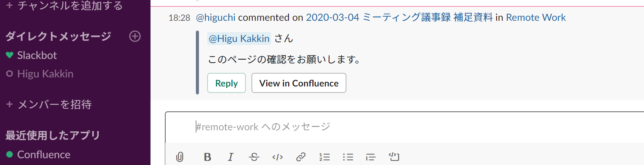The height and width of the screenshot is (165, 644).
Task: Start an ordered numbered list
Action: click(324, 157)
